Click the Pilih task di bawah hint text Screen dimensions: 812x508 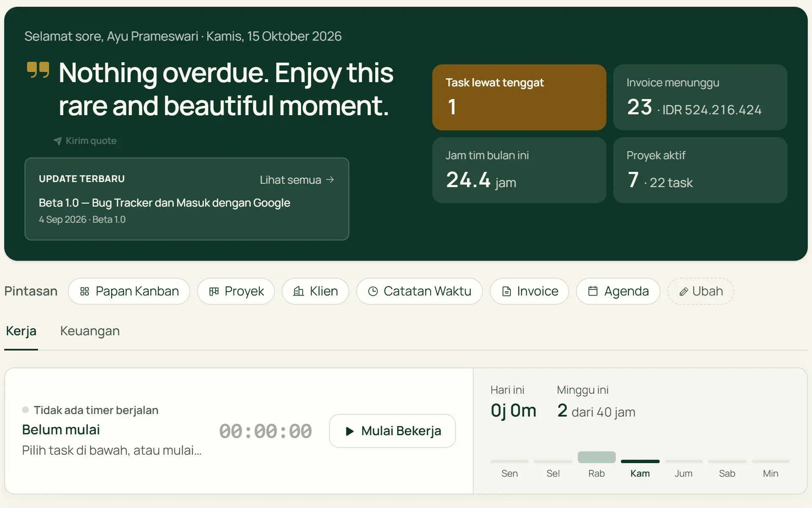(x=112, y=450)
